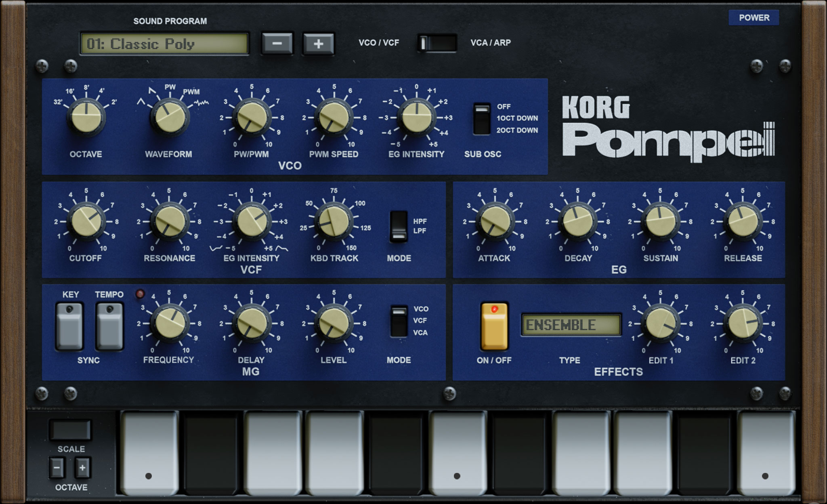Play the last white key with dot

pos(766,453)
